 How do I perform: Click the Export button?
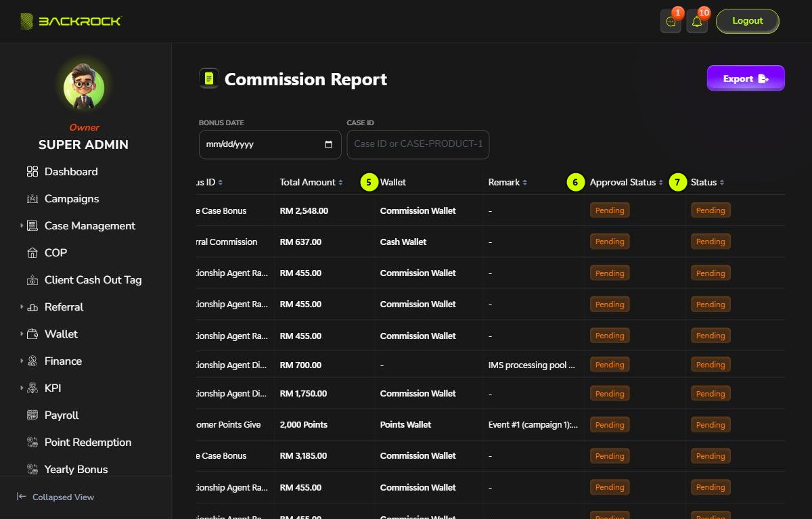(746, 78)
